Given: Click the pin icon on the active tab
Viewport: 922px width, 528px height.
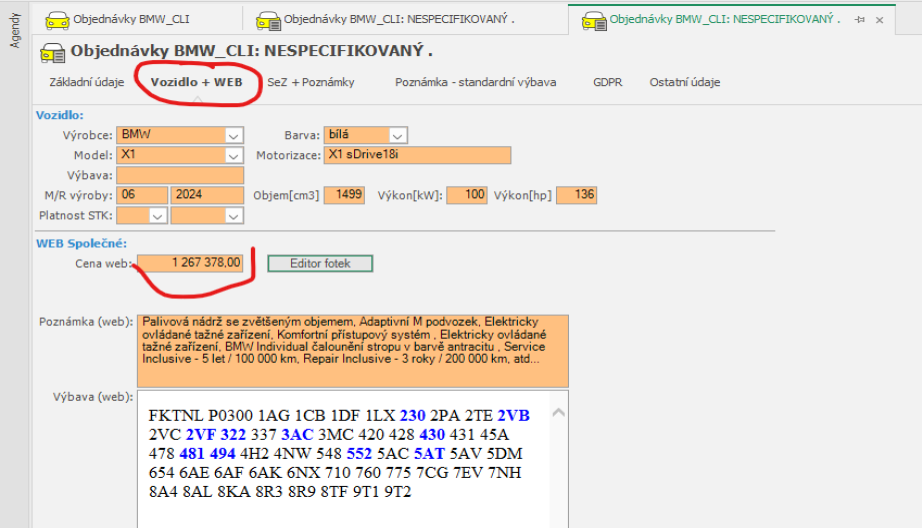Looking at the screenshot, I should point(859,20).
